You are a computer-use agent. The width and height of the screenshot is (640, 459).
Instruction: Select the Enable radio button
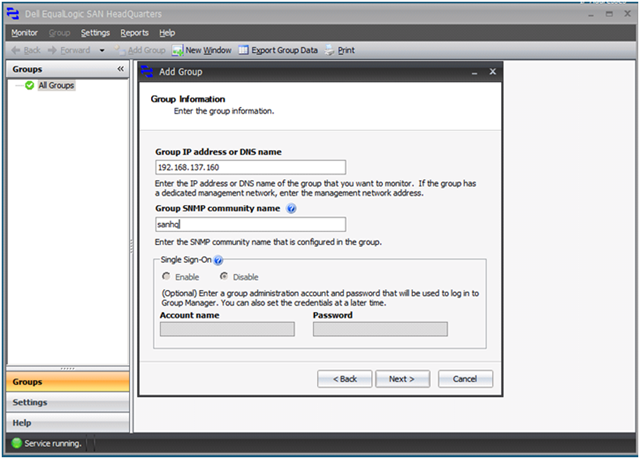pyautogui.click(x=166, y=276)
